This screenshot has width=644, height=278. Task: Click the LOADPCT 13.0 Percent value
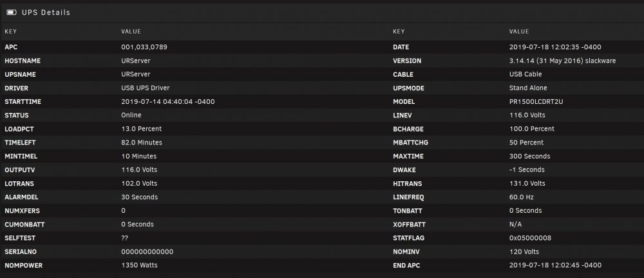coord(142,129)
